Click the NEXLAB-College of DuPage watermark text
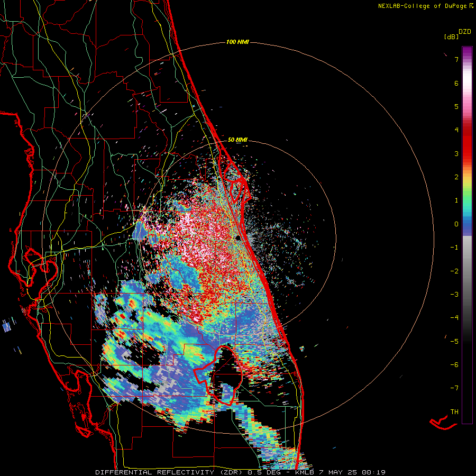 click(x=426, y=6)
